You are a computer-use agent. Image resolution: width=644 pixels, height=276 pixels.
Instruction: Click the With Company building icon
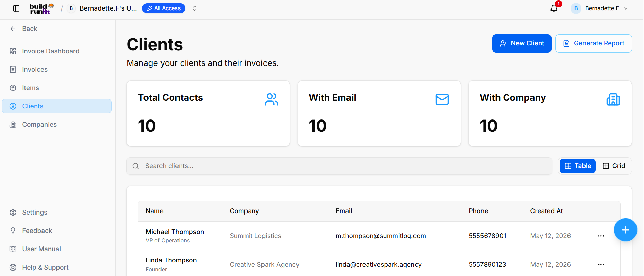click(x=613, y=99)
